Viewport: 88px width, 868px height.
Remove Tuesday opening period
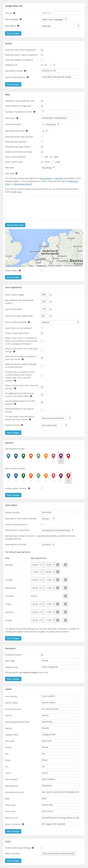pyautogui.click(x=58, y=580)
